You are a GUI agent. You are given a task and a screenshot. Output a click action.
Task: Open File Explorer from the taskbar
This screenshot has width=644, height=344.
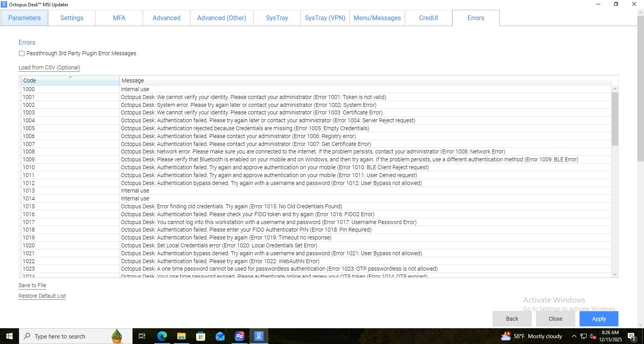tap(182, 336)
